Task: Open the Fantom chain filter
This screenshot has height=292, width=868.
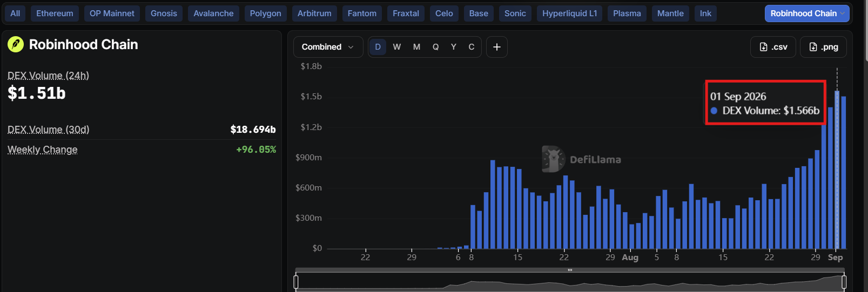Action: click(362, 13)
